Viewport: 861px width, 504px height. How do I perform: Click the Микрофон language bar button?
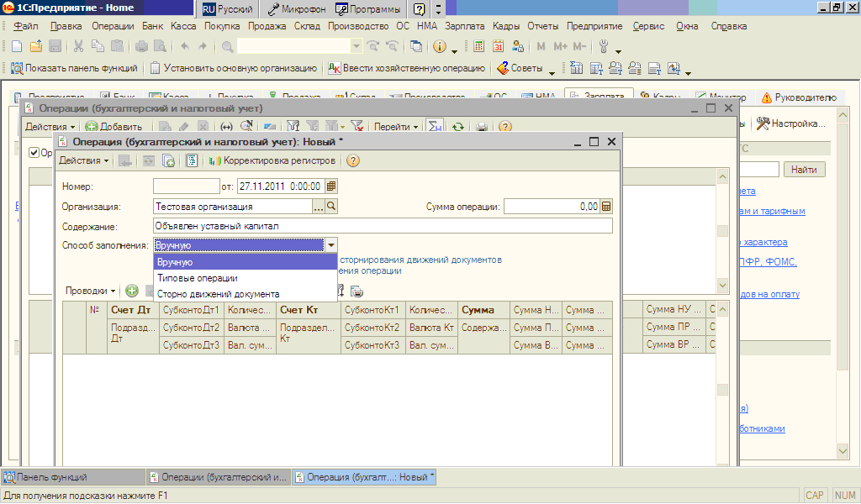(297, 8)
